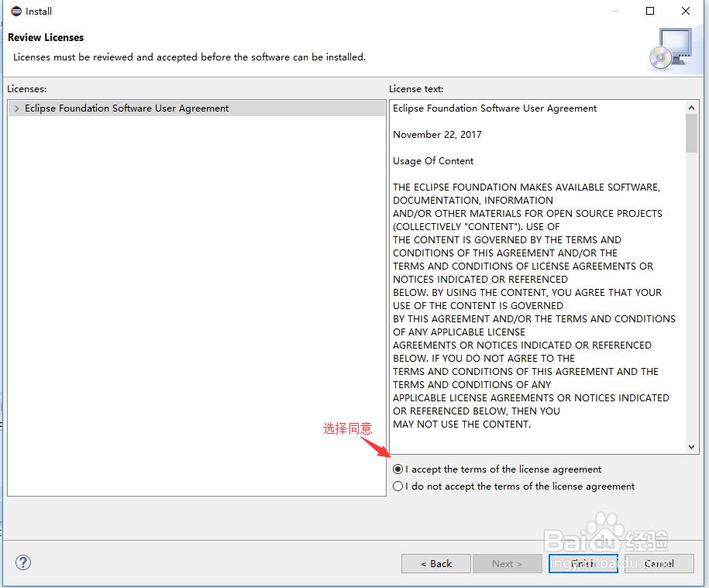Viewport: 709px width, 588px height.
Task: Select I accept the terms radio button
Action: click(398, 469)
